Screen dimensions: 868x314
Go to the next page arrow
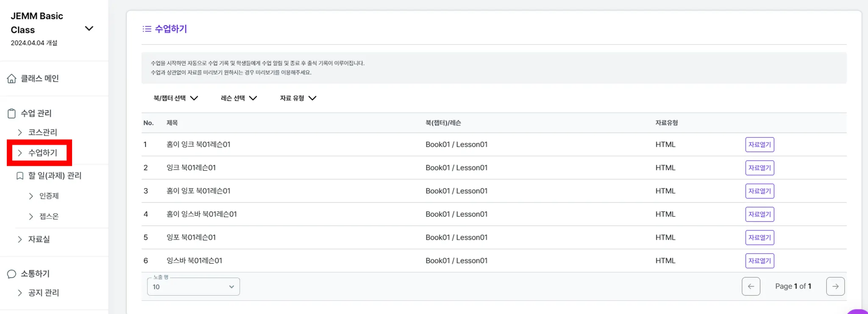835,286
